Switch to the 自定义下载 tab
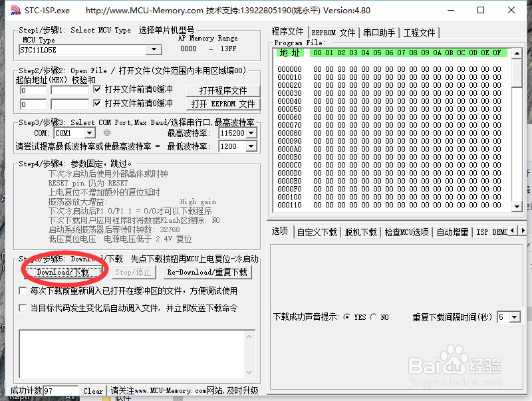The image size is (532, 401). coord(317,232)
